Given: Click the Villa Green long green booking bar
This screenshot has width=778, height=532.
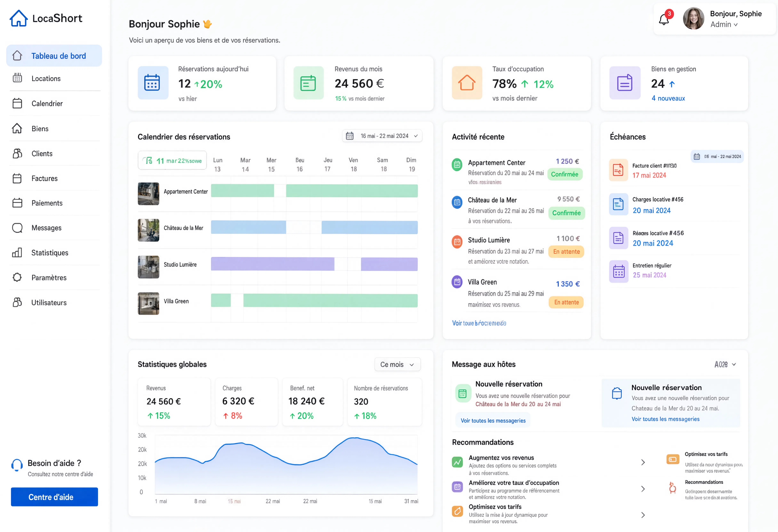Looking at the screenshot, I should coord(330,301).
